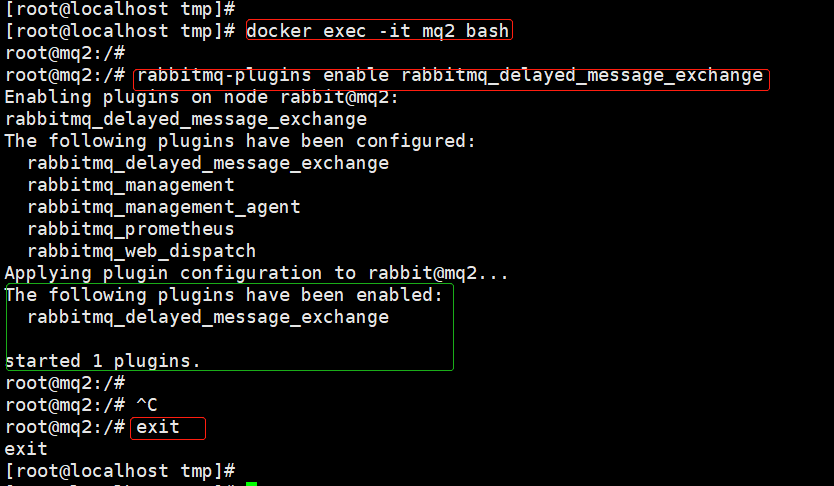Image resolution: width=834 pixels, height=486 pixels.
Task: Click the docker exec -it mq2 bash command
Action: click(x=378, y=31)
